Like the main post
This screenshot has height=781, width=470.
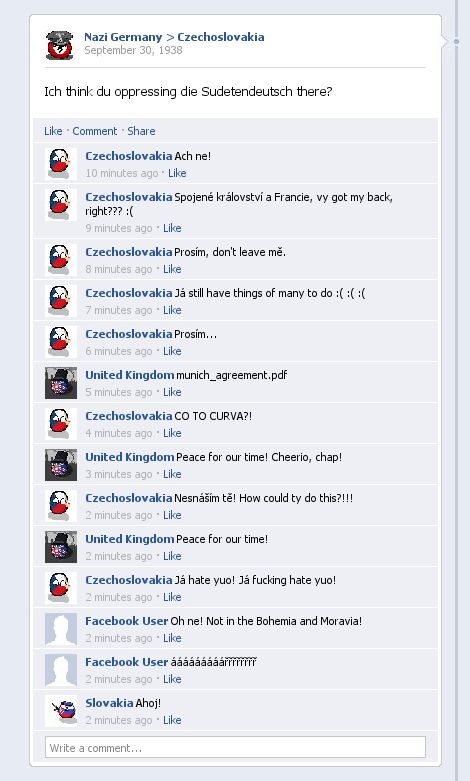53,131
